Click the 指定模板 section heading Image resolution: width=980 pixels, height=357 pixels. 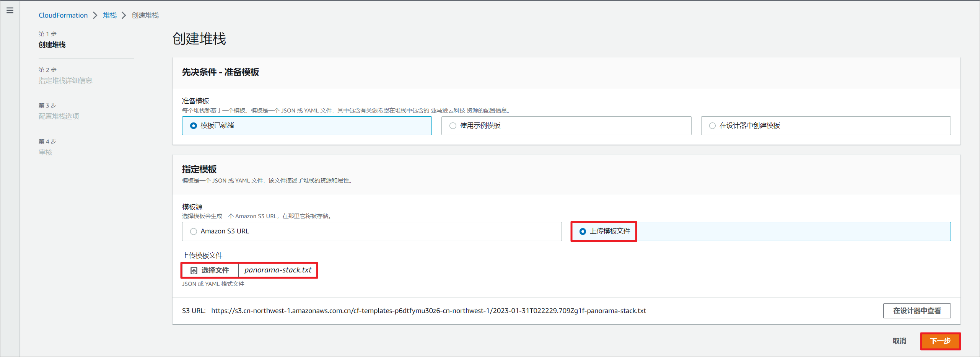199,169
